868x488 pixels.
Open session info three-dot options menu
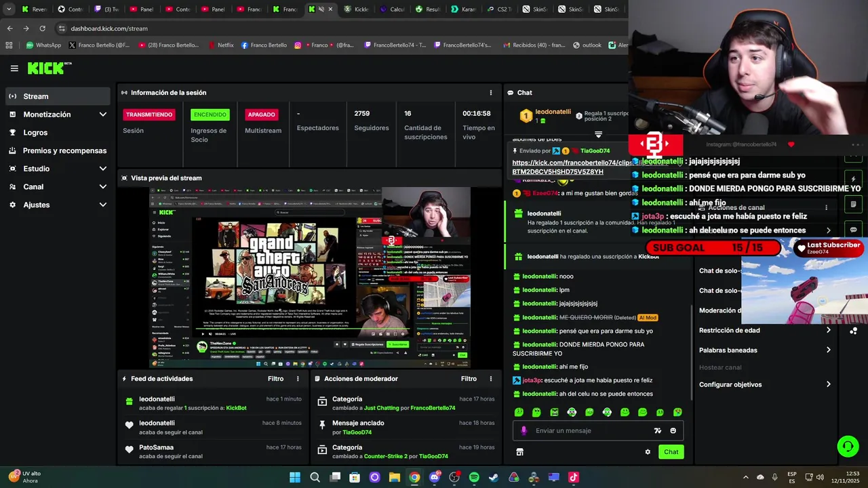491,93
